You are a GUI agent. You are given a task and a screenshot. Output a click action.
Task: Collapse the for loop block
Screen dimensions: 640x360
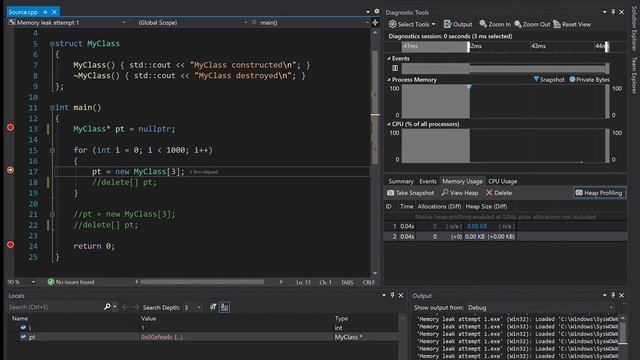pos(52,151)
